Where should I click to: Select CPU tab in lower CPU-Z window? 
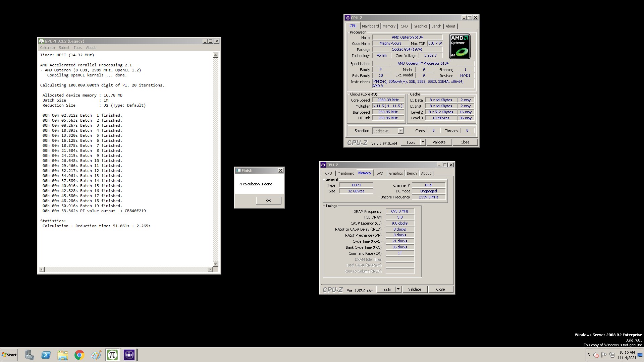click(x=328, y=173)
